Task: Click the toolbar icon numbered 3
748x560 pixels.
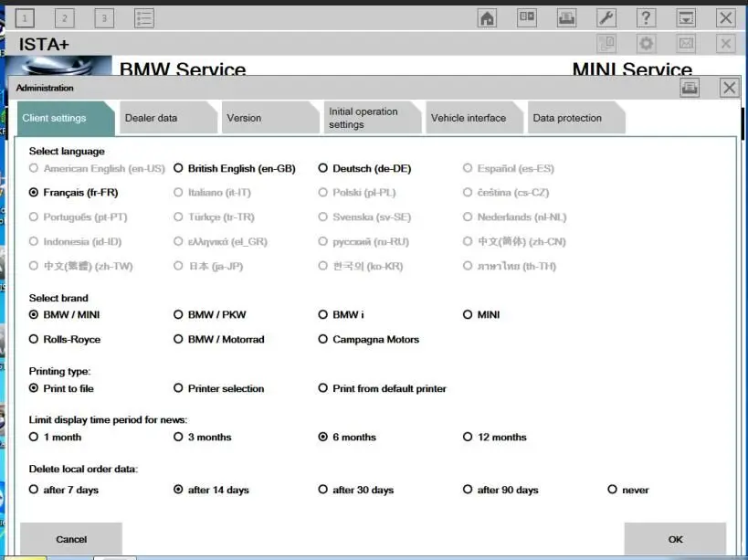Action: 104,18
